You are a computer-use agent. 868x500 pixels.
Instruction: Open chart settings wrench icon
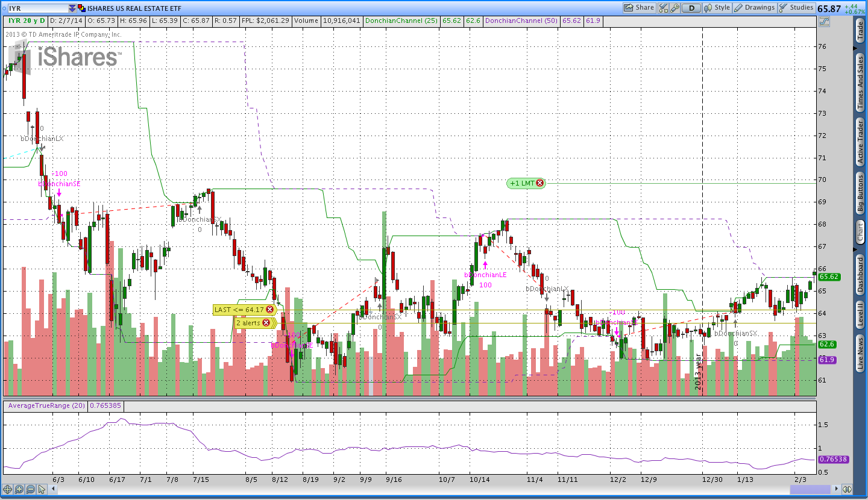click(675, 8)
